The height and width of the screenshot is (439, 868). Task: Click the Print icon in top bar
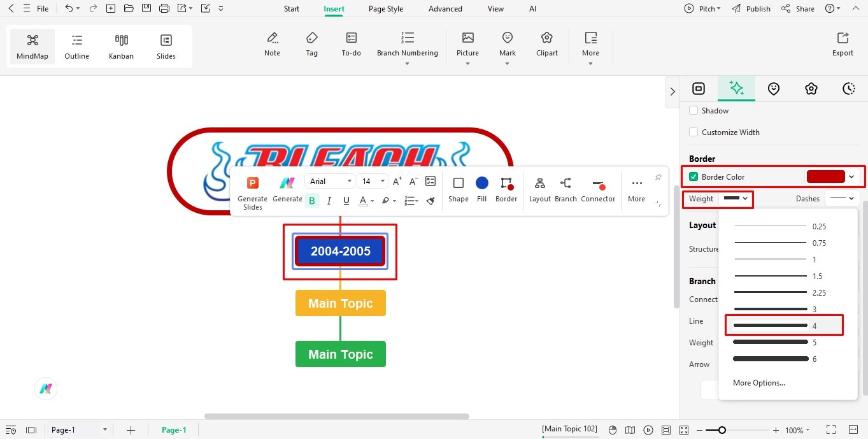164,8
